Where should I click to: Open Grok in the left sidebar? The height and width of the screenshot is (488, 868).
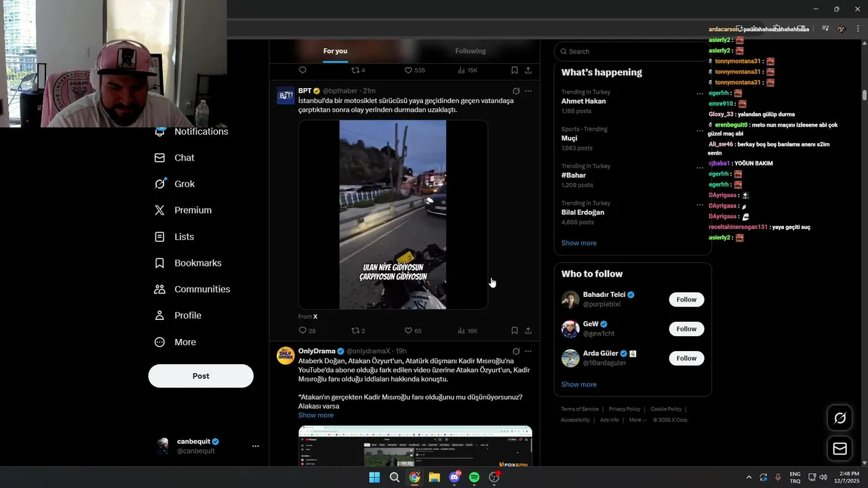point(174,184)
